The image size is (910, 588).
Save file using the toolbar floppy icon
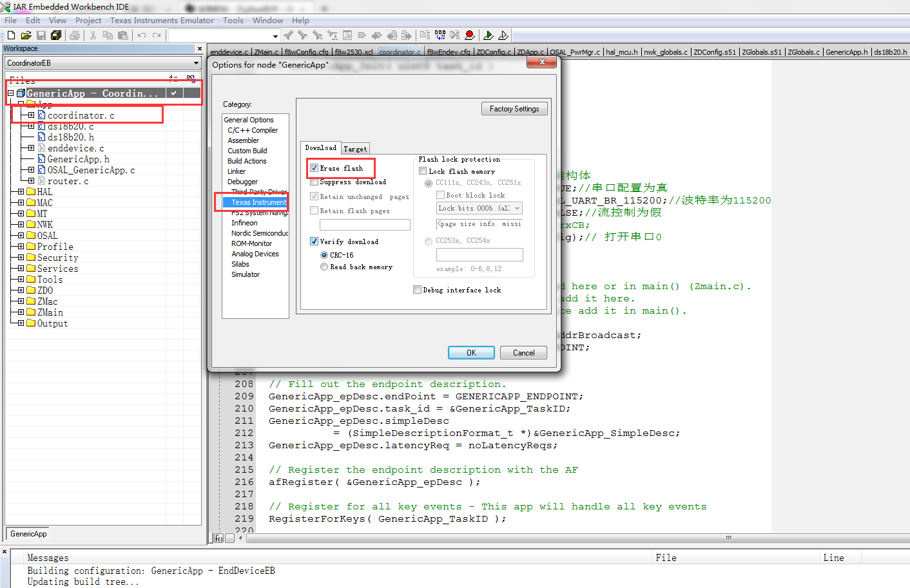41,35
